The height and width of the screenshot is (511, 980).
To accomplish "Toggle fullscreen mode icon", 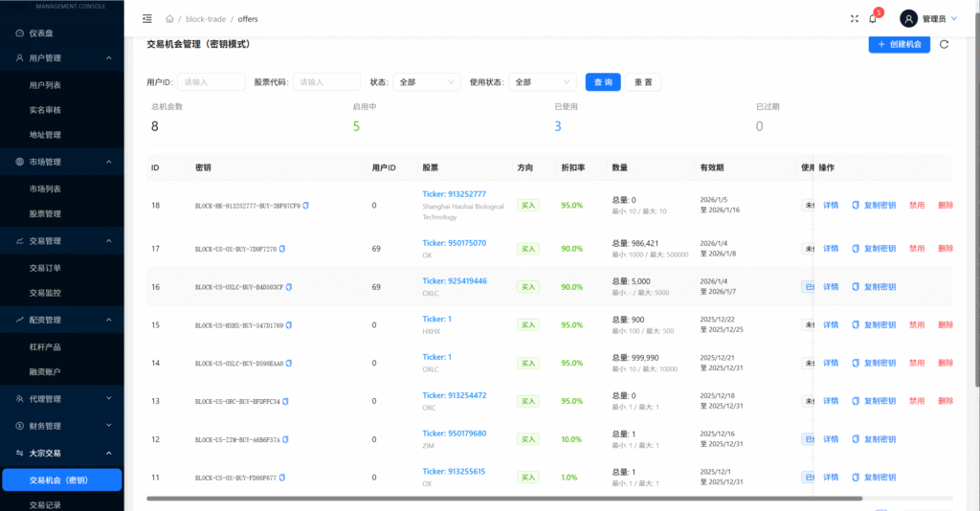I will [x=855, y=18].
